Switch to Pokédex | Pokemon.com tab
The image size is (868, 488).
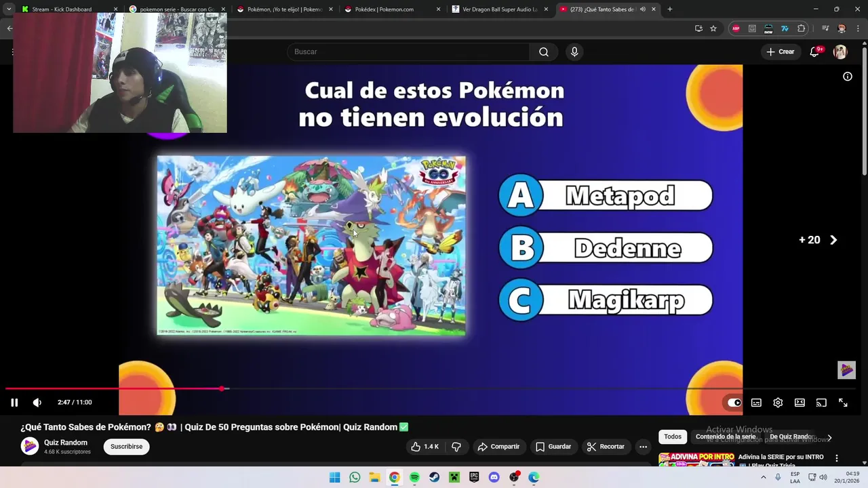coord(392,9)
